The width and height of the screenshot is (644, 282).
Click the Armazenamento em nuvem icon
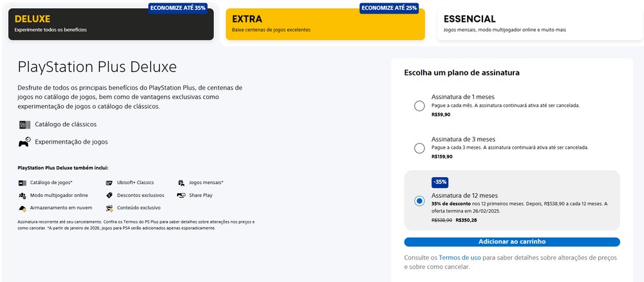pos(23,208)
